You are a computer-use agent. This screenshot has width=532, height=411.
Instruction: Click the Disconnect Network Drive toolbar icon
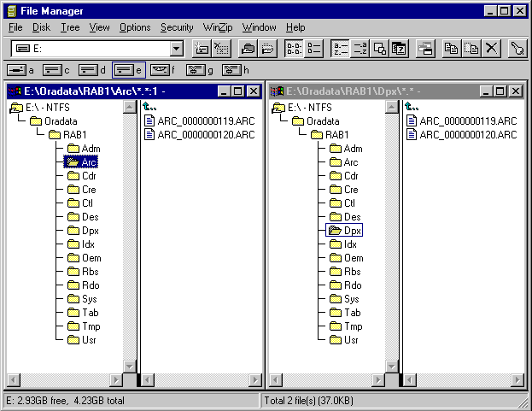[222, 49]
